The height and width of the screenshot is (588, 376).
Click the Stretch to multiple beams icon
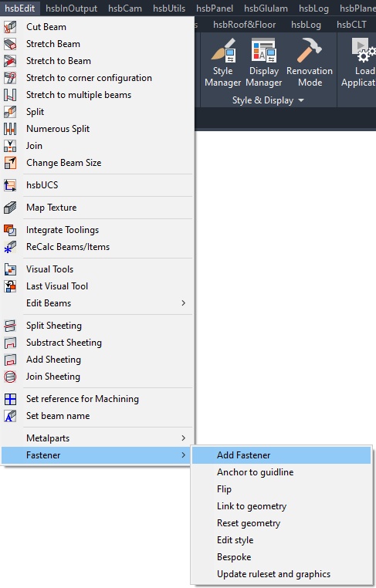pos(10,95)
